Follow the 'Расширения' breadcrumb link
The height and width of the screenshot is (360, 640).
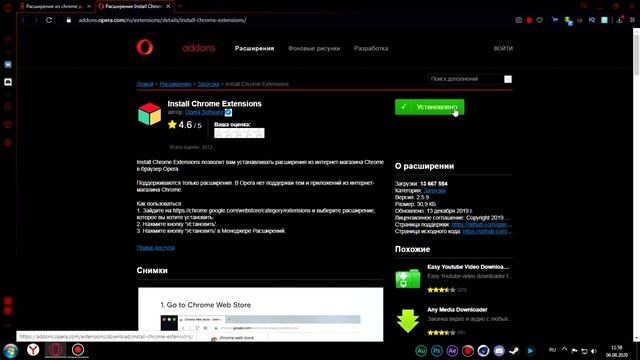(175, 84)
